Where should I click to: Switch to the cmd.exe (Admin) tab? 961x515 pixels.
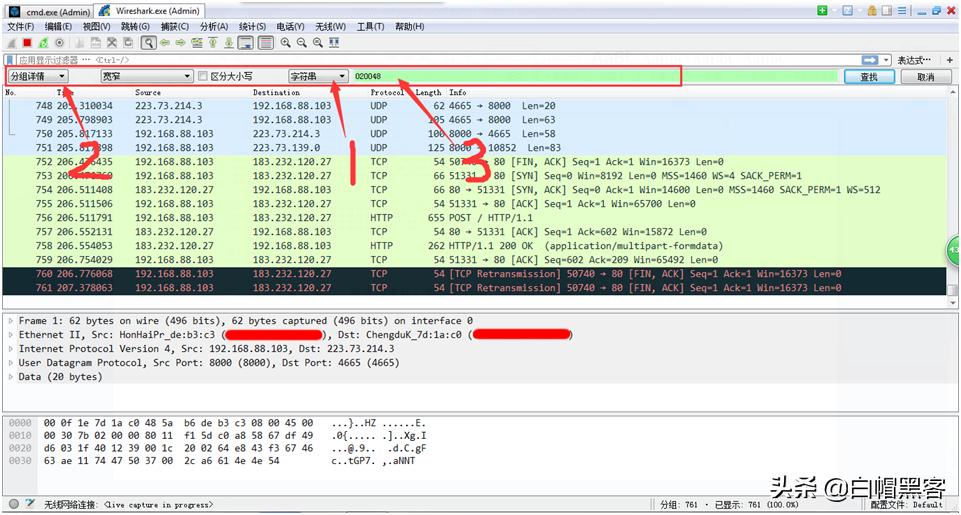(x=47, y=11)
